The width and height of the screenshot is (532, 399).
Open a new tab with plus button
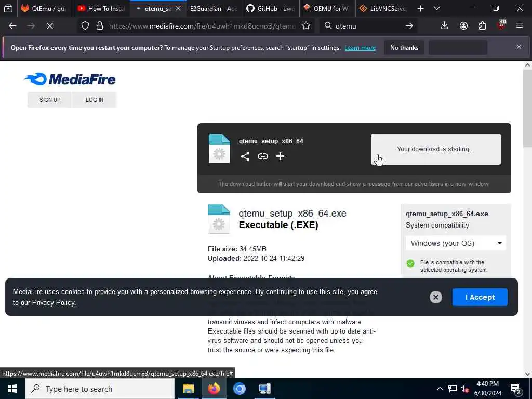(420, 8)
